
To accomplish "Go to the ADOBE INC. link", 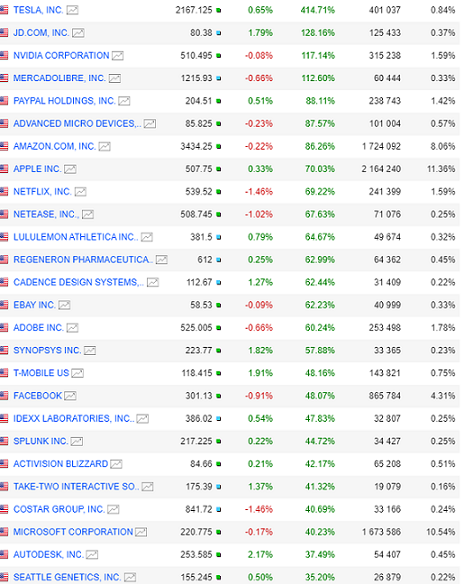I will pyautogui.click(x=38, y=328).
